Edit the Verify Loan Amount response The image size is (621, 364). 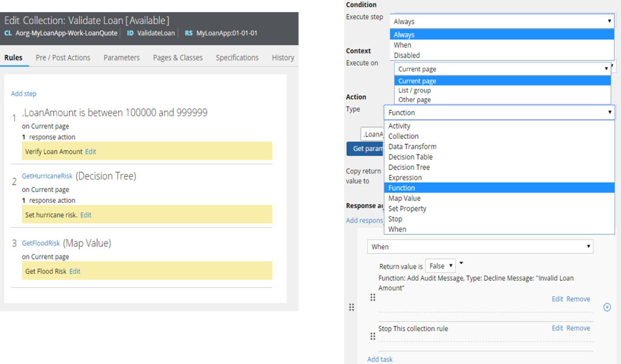point(90,151)
